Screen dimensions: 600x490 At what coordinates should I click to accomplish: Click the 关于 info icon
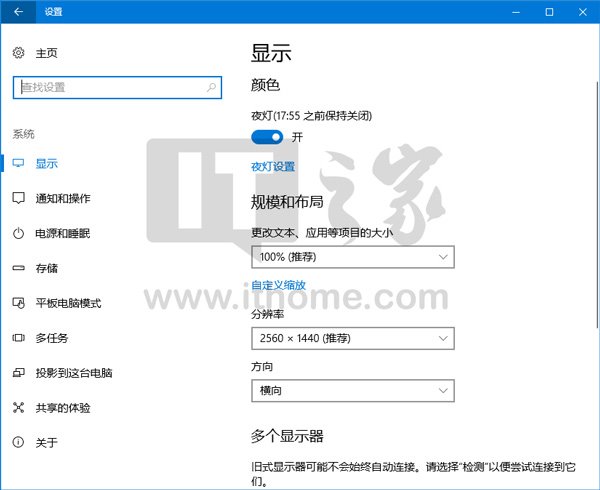pyautogui.click(x=18, y=443)
